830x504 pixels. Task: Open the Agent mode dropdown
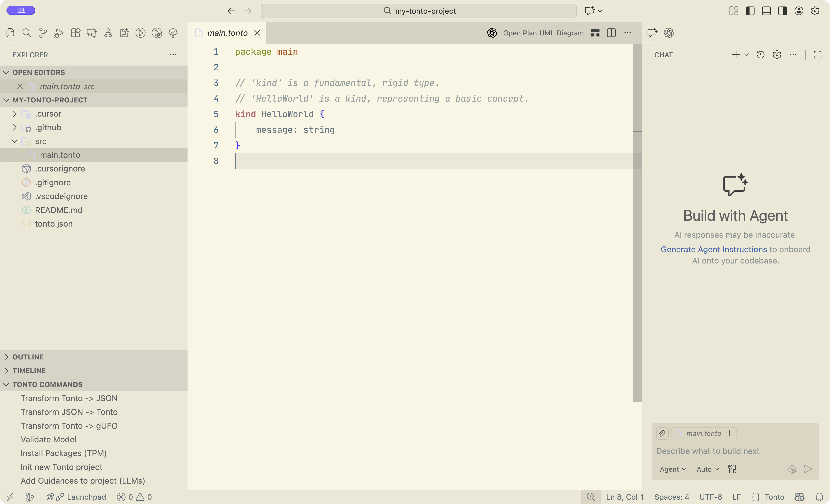672,469
